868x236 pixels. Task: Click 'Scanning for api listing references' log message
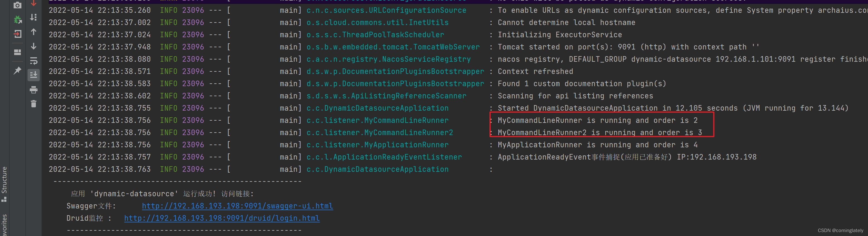click(576, 96)
